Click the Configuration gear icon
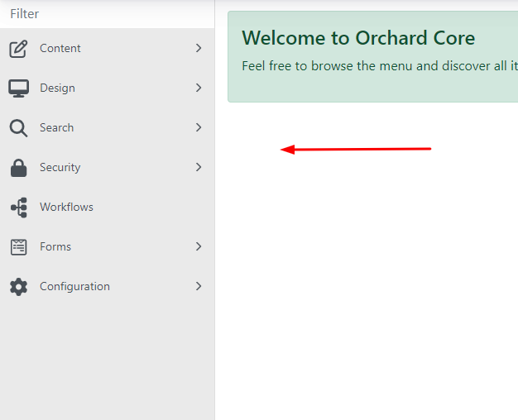The image size is (518, 420). [18, 287]
